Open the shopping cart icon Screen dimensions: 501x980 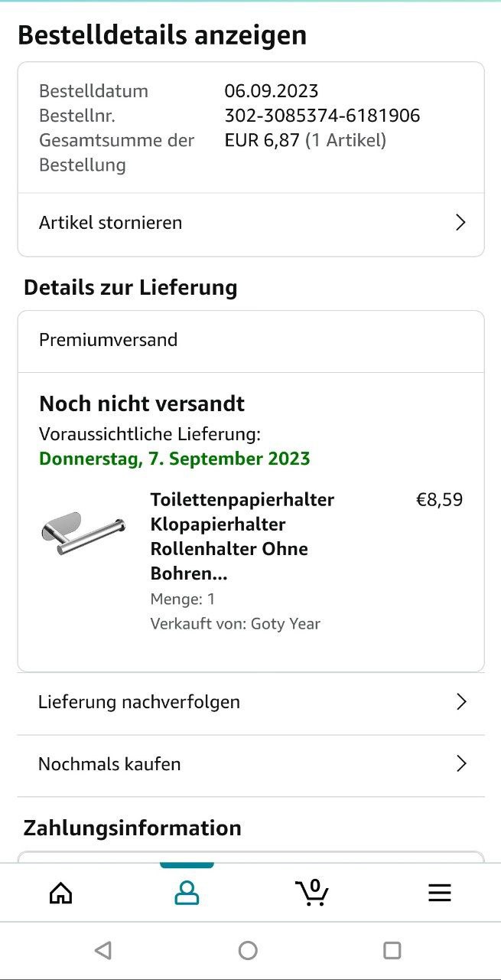coord(312,892)
